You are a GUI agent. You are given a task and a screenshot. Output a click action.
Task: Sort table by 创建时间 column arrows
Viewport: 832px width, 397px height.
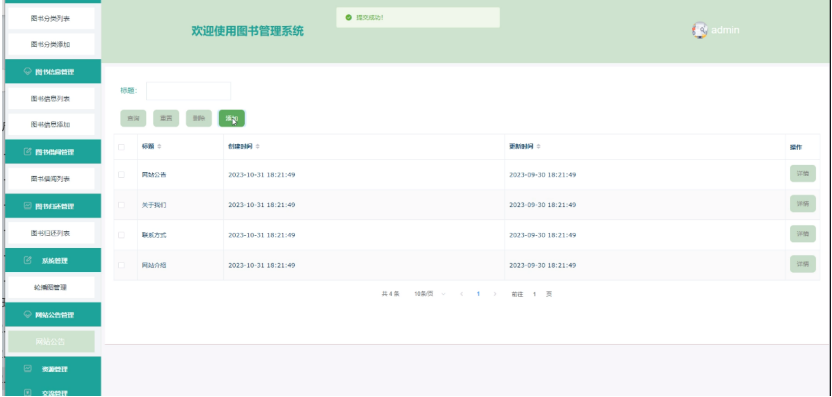click(x=257, y=146)
